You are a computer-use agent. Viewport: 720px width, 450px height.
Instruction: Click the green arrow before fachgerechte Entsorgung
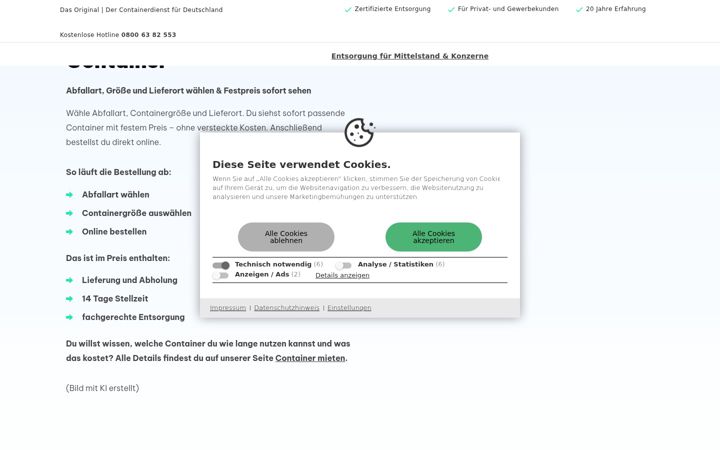pos(69,317)
